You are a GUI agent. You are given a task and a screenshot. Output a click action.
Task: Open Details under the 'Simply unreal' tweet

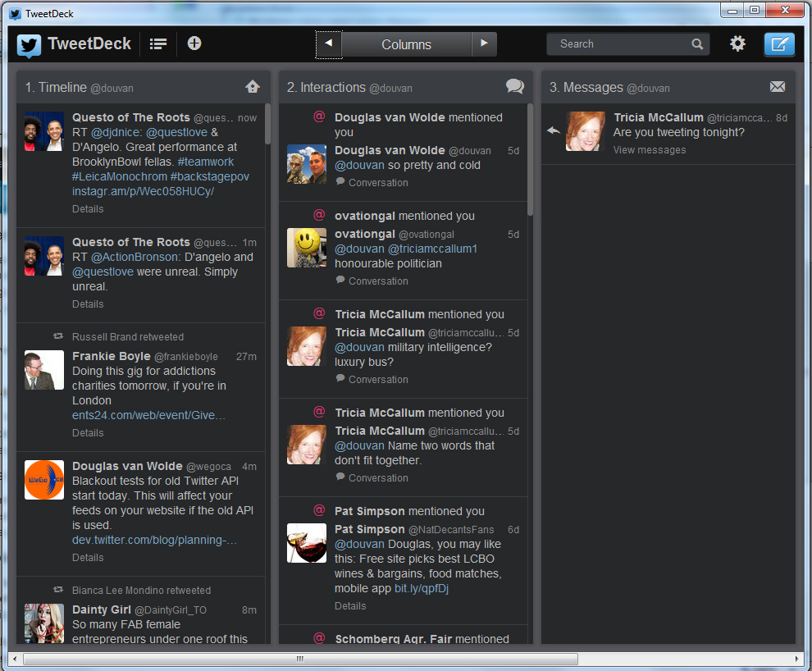click(x=88, y=304)
